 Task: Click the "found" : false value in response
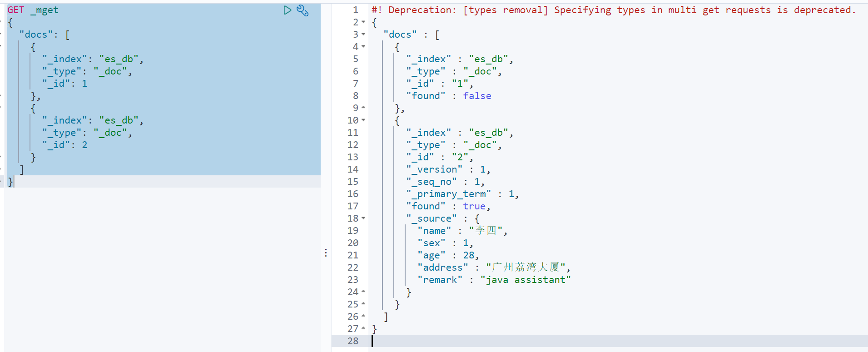pos(477,96)
